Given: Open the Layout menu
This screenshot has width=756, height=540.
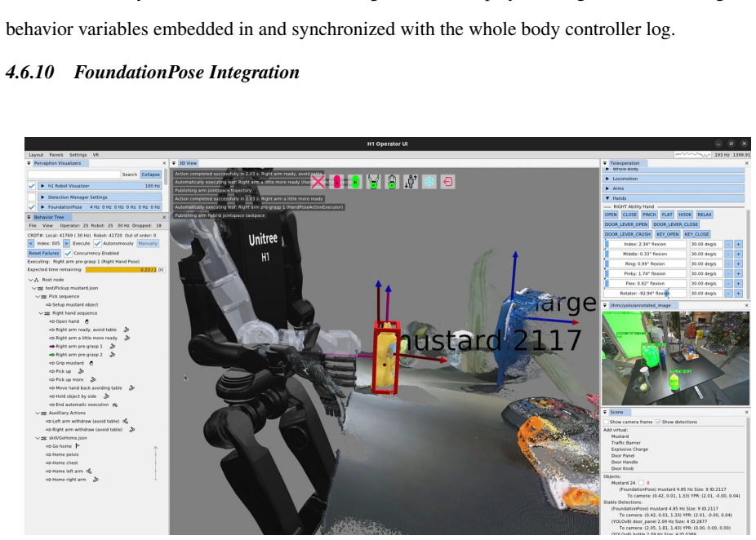Looking at the screenshot, I should coord(36,155).
